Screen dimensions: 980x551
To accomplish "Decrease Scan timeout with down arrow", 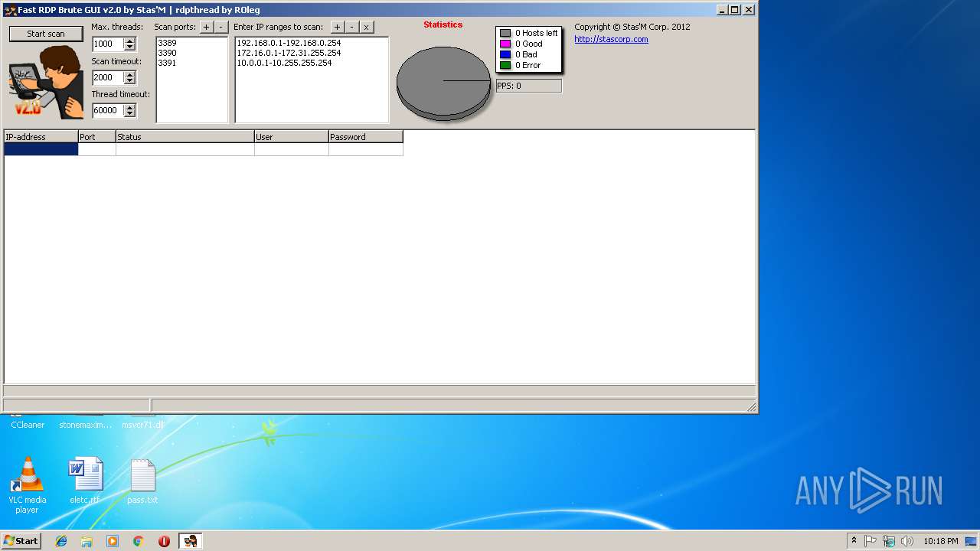I will [129, 80].
